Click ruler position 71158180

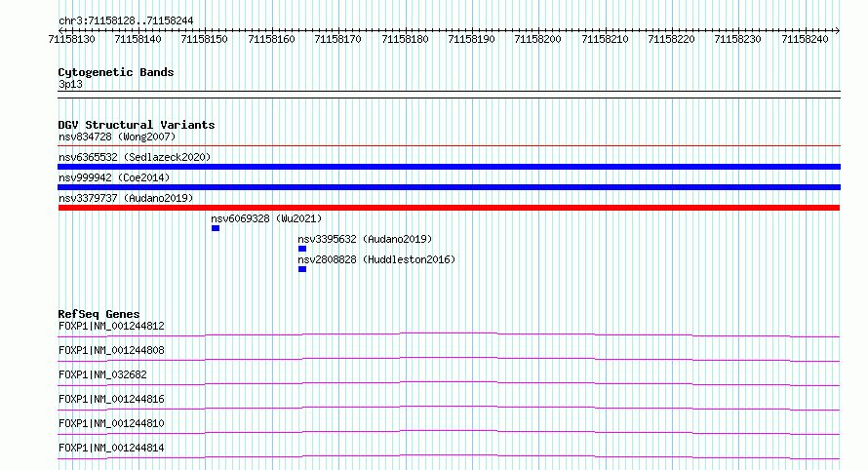point(405,39)
